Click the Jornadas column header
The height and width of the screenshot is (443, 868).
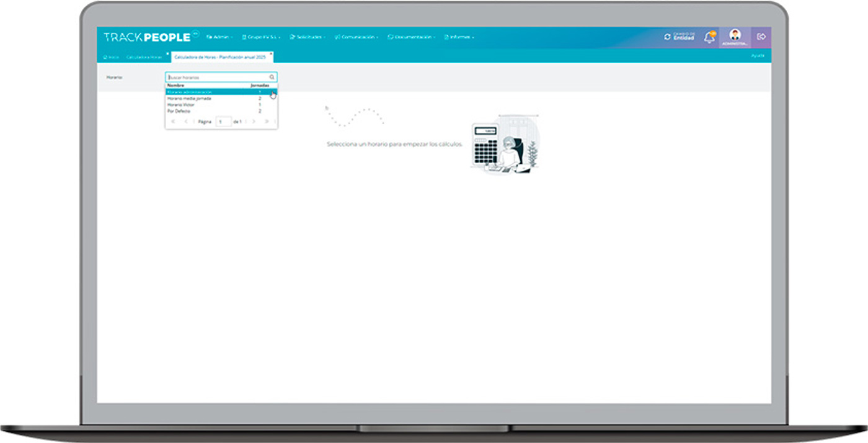[x=260, y=86]
